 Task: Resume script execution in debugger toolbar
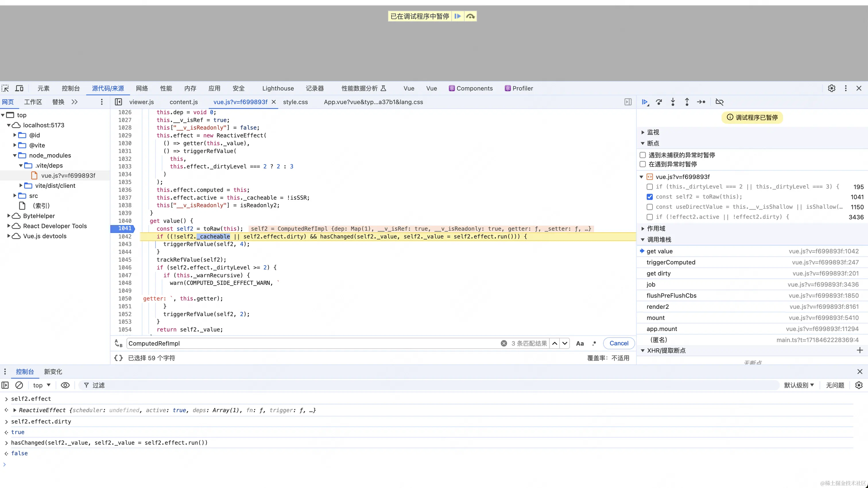tap(645, 102)
